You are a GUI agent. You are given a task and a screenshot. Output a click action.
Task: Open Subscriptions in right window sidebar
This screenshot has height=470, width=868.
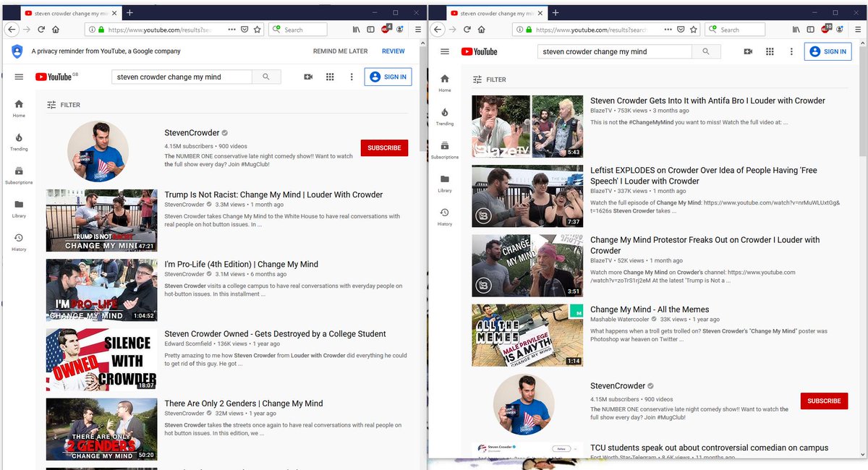(x=445, y=150)
